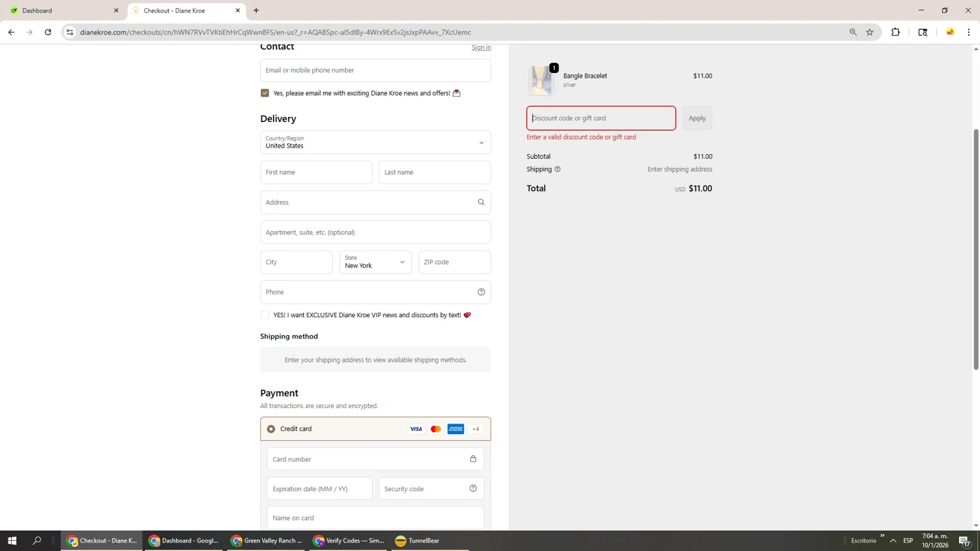
Task: Click the browser address bar URL
Action: coord(275,32)
